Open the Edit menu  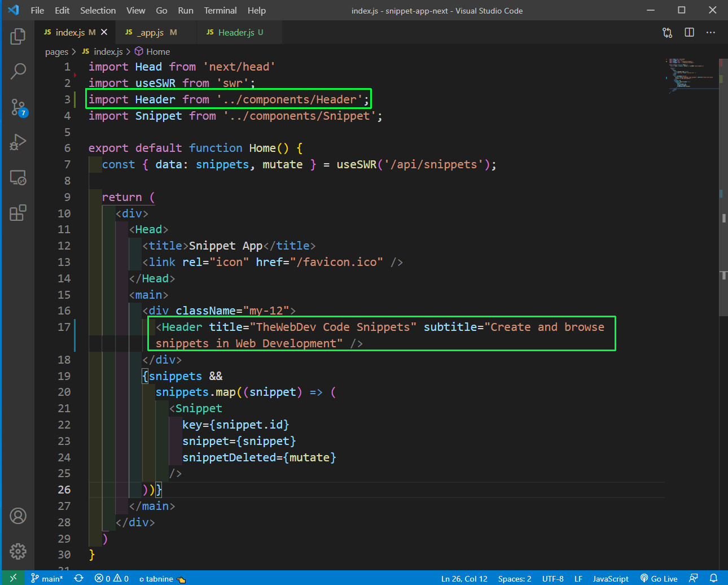[62, 10]
